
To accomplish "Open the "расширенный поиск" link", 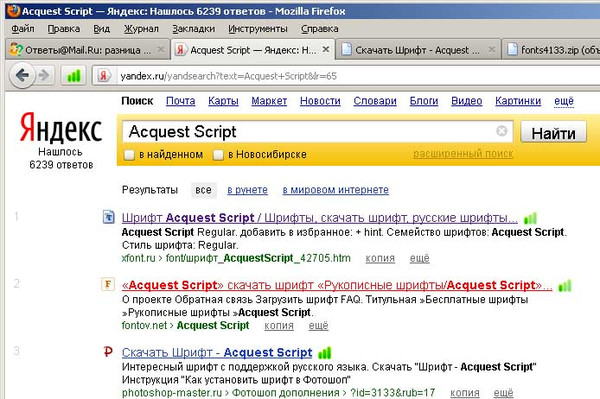I will [x=463, y=154].
